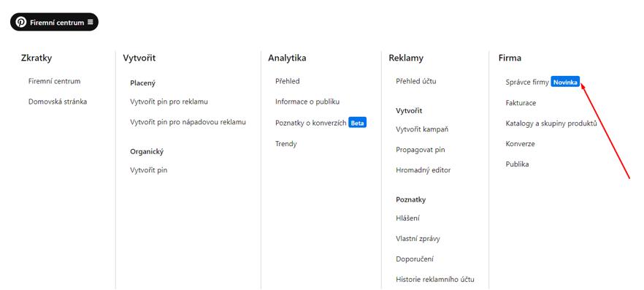This screenshot has width=644, height=290.
Task: Click the blue Beta badge
Action: click(357, 123)
